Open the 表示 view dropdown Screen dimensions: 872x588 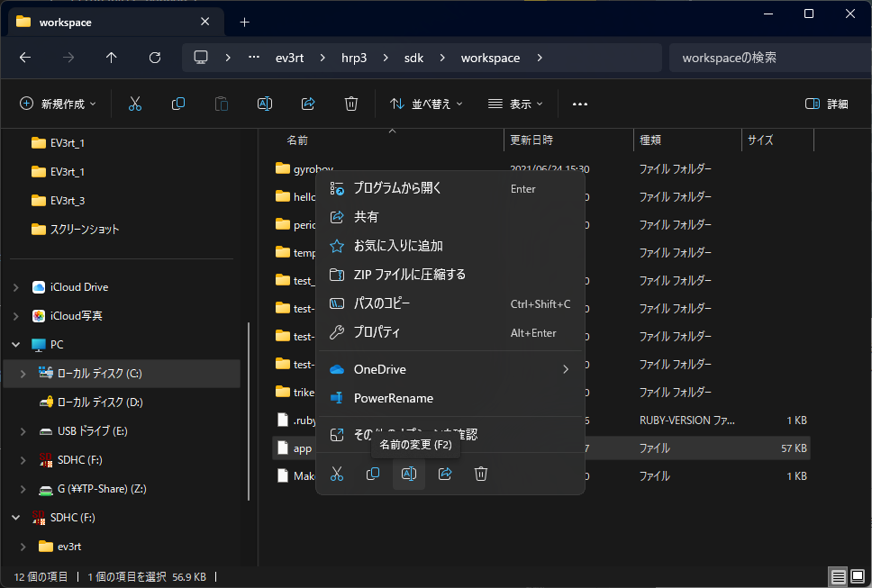[x=515, y=104]
